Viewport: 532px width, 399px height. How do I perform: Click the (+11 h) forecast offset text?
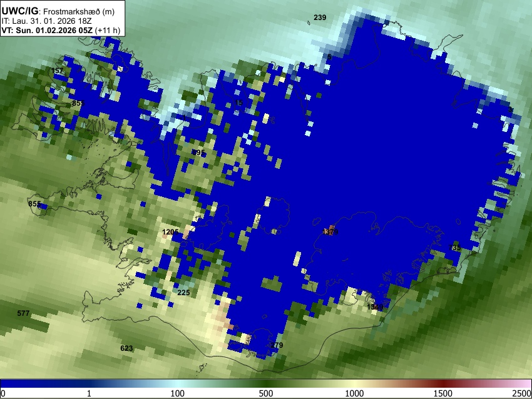tap(107, 30)
